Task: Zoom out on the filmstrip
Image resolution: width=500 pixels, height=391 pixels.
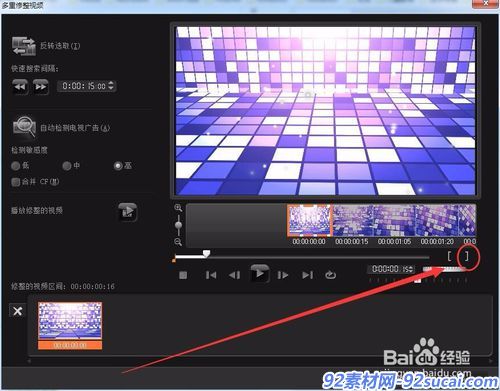Action: pyautogui.click(x=178, y=242)
